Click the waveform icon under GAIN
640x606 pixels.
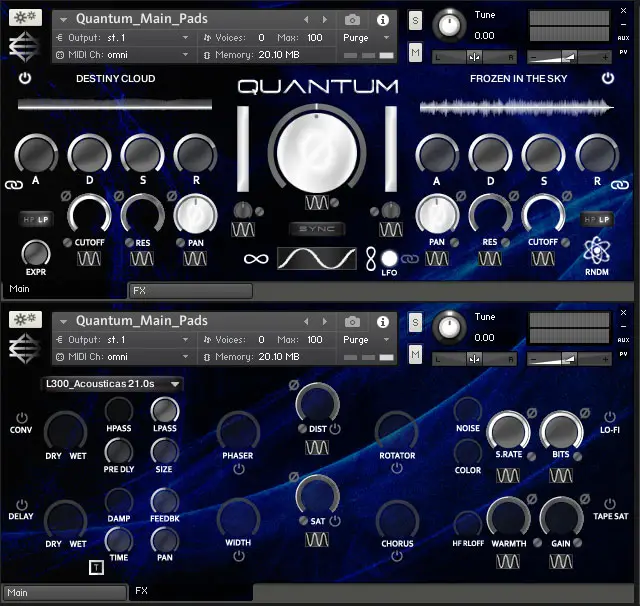click(x=561, y=562)
